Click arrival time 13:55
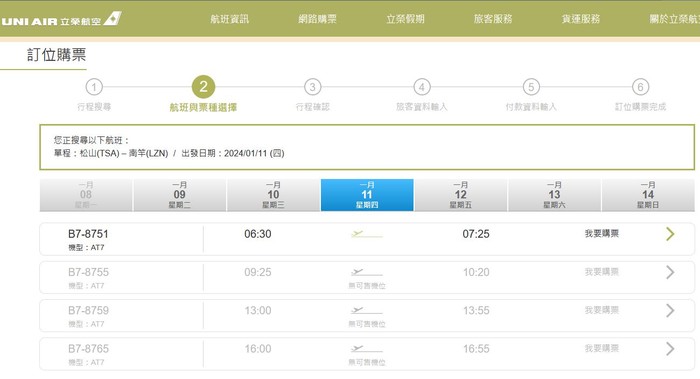700x379 pixels. (476, 311)
